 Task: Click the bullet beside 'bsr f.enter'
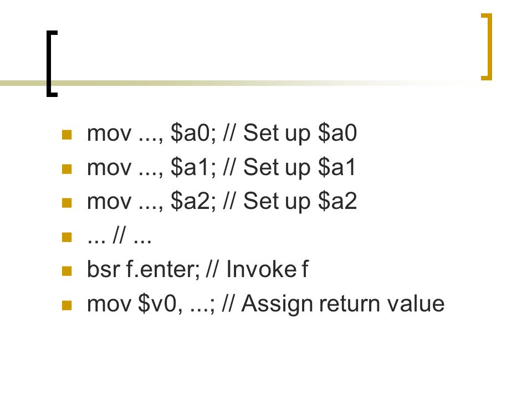click(x=67, y=271)
